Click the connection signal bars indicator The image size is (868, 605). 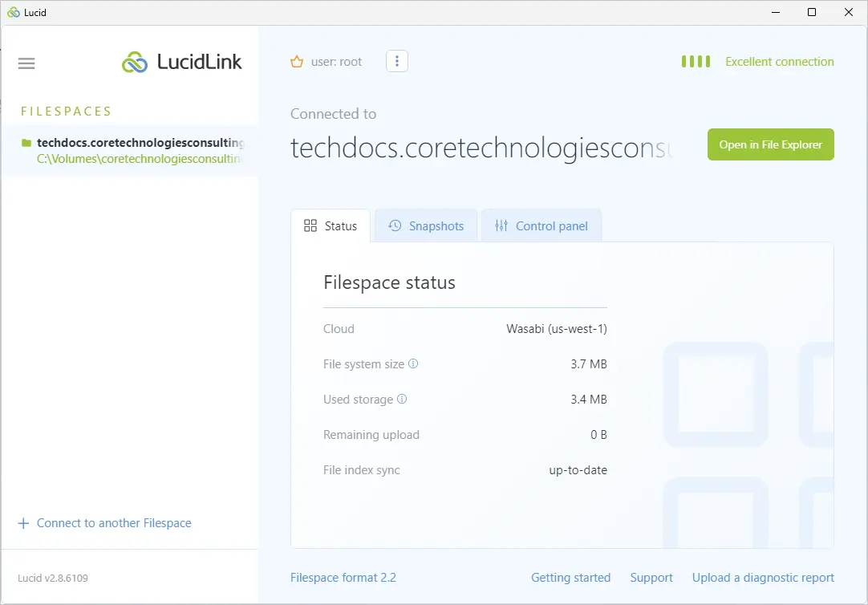[696, 62]
